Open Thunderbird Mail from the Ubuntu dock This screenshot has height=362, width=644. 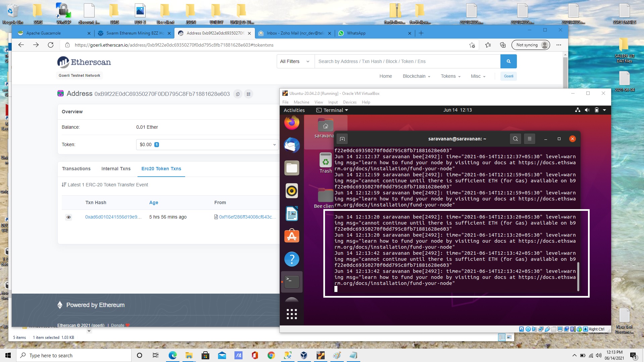coord(291,145)
